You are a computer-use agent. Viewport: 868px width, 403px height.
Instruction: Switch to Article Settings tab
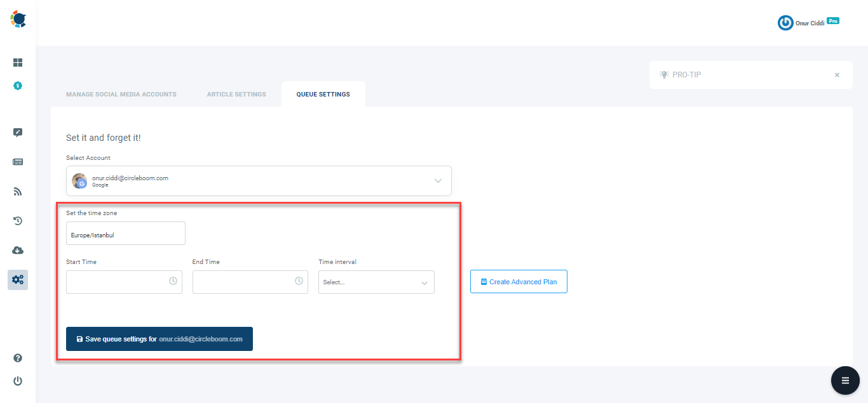(x=236, y=95)
